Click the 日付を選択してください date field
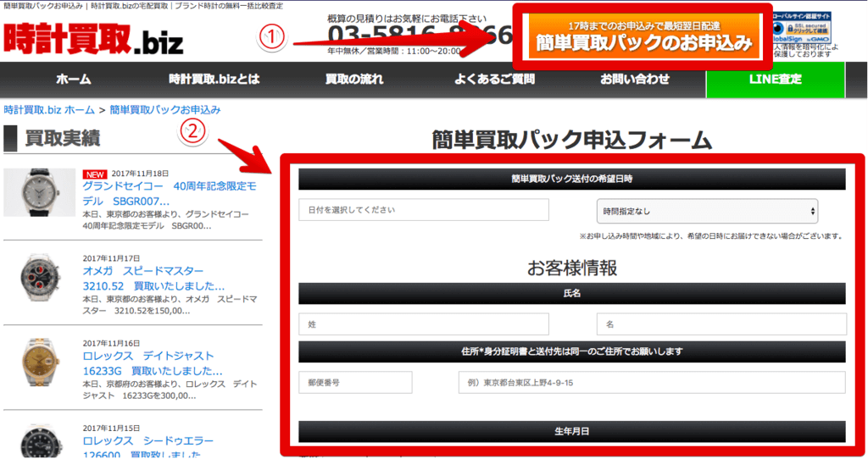The width and height of the screenshot is (868, 459). [x=424, y=210]
